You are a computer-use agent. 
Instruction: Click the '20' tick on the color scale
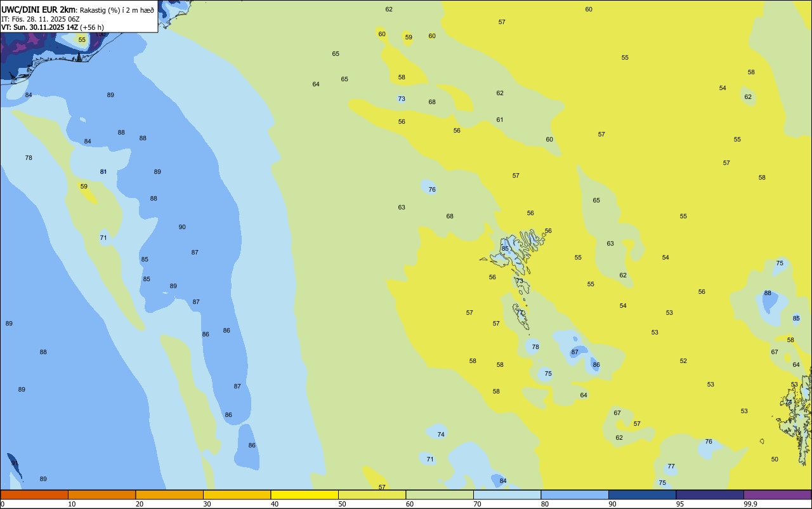coord(140,504)
